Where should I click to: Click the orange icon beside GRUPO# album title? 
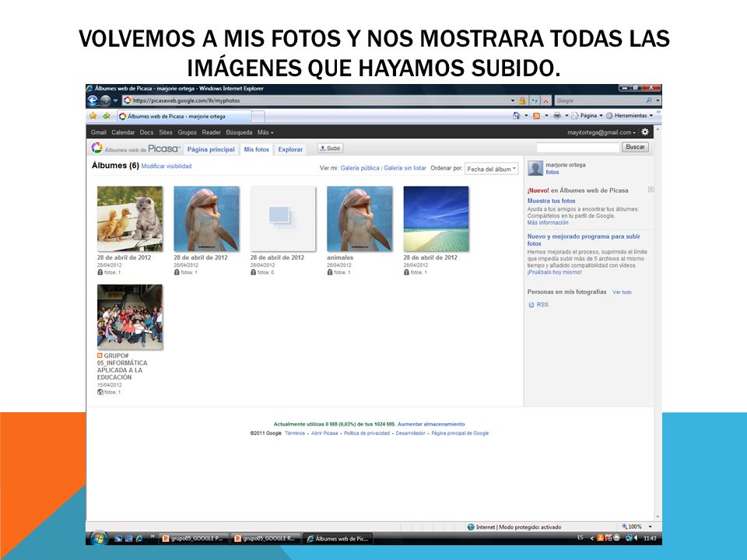click(100, 355)
